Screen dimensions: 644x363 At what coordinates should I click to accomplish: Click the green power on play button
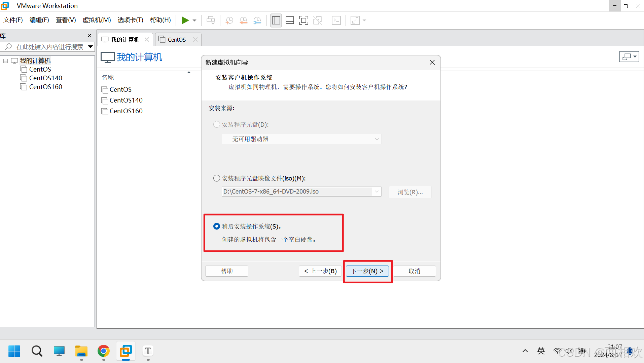tap(185, 20)
